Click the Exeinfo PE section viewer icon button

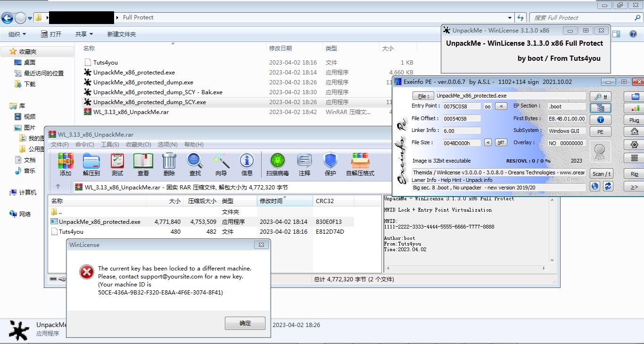(601, 108)
